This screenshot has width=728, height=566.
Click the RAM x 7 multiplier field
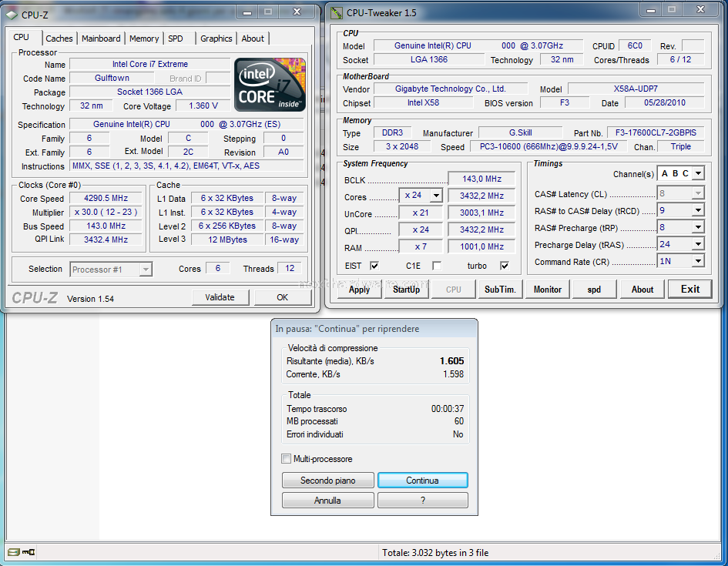[421, 247]
